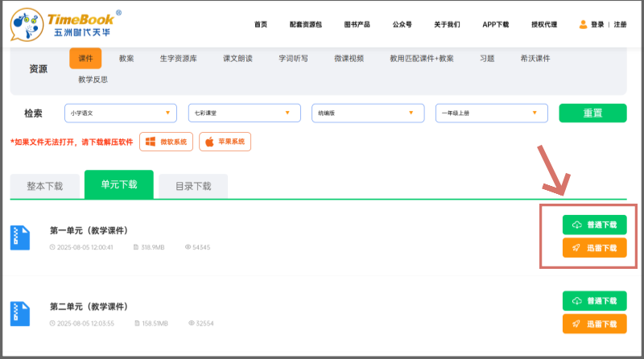Select the 教案 resource category
This screenshot has width=644, height=359.
(x=126, y=59)
